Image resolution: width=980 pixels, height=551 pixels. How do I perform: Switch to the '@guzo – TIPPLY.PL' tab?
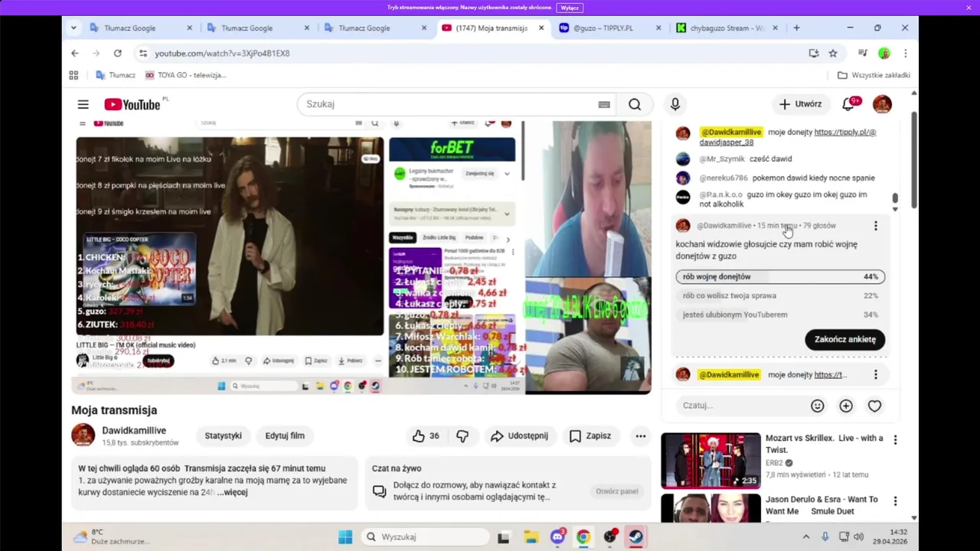tap(611, 28)
